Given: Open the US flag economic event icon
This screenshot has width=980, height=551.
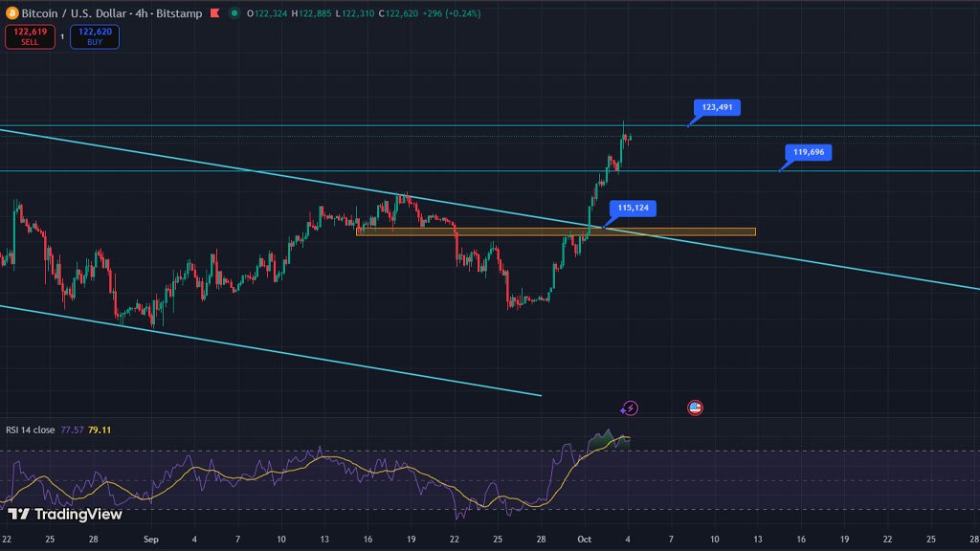Looking at the screenshot, I should pos(696,408).
